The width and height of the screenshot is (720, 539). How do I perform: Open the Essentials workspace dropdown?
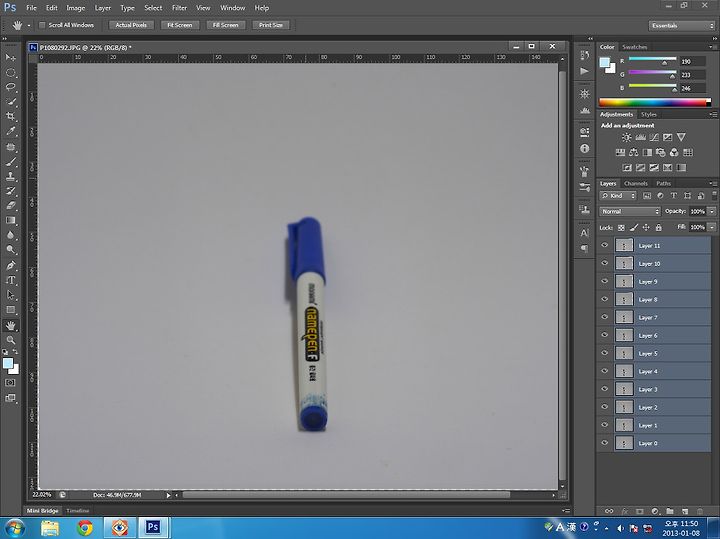[681, 26]
